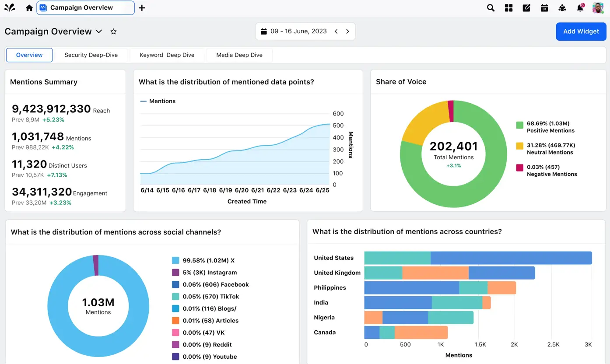Toggle Neutral Mentions yellow legend swatch
Image resolution: width=610 pixels, height=364 pixels.
click(519, 146)
